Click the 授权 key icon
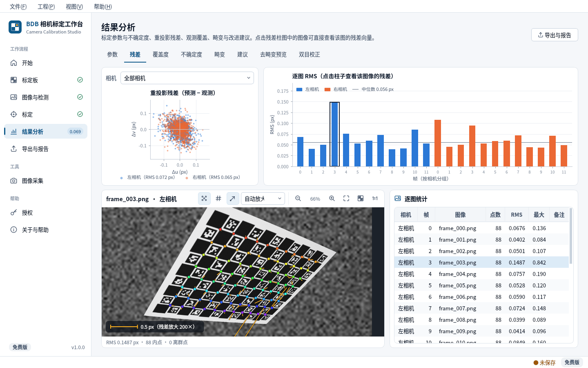588x368 pixels. [13, 213]
